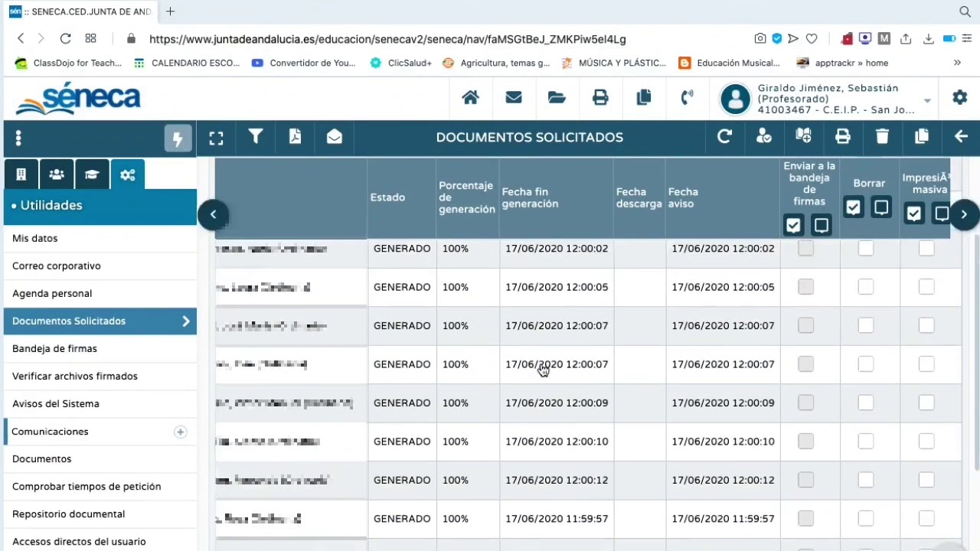
Task: Check Borrar box for first row
Action: click(x=865, y=248)
